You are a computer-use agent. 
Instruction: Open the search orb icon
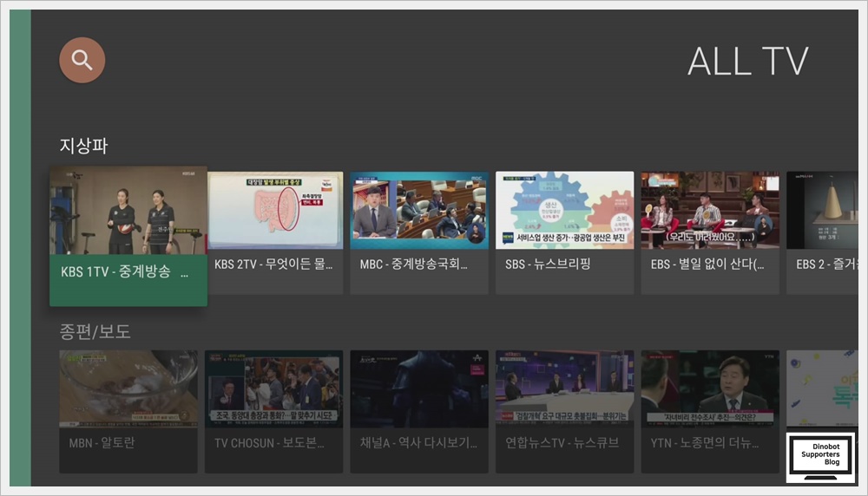82,61
